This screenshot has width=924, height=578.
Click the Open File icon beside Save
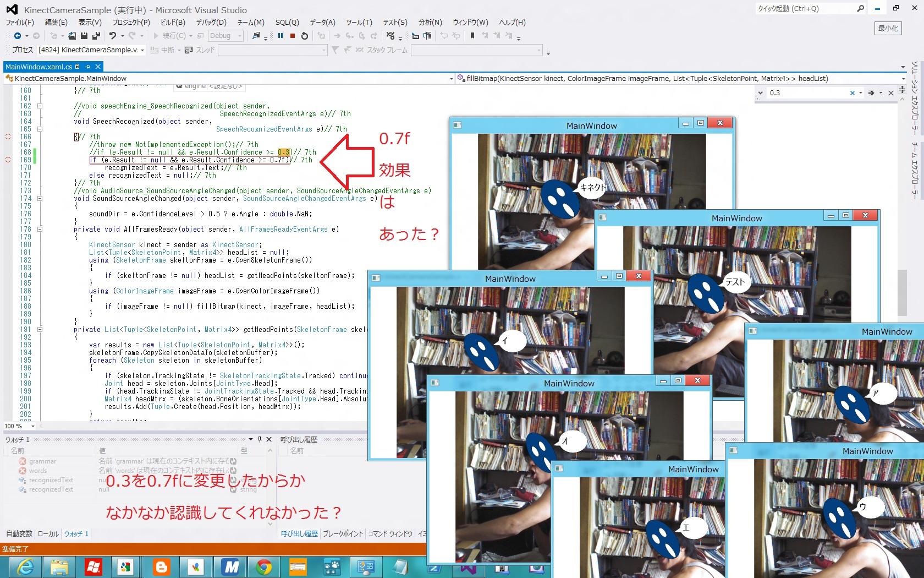(x=72, y=36)
